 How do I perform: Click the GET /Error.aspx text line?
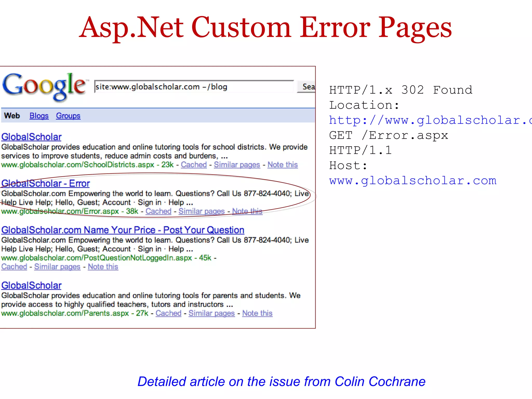(x=389, y=135)
